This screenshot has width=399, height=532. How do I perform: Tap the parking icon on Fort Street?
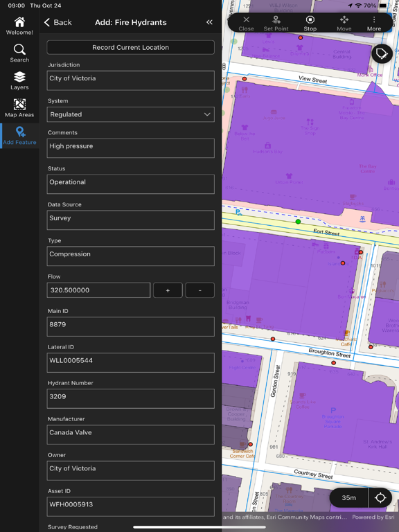pos(238,213)
